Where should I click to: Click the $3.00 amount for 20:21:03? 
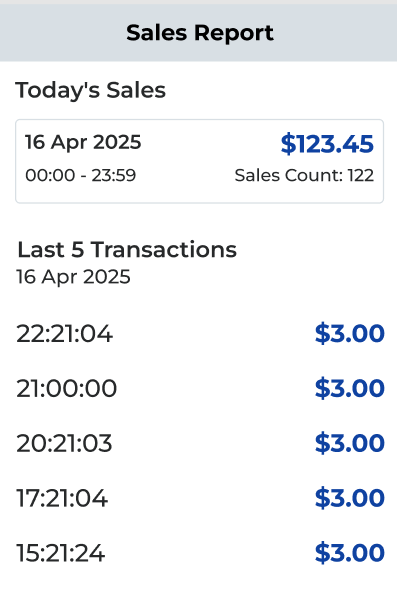(349, 444)
